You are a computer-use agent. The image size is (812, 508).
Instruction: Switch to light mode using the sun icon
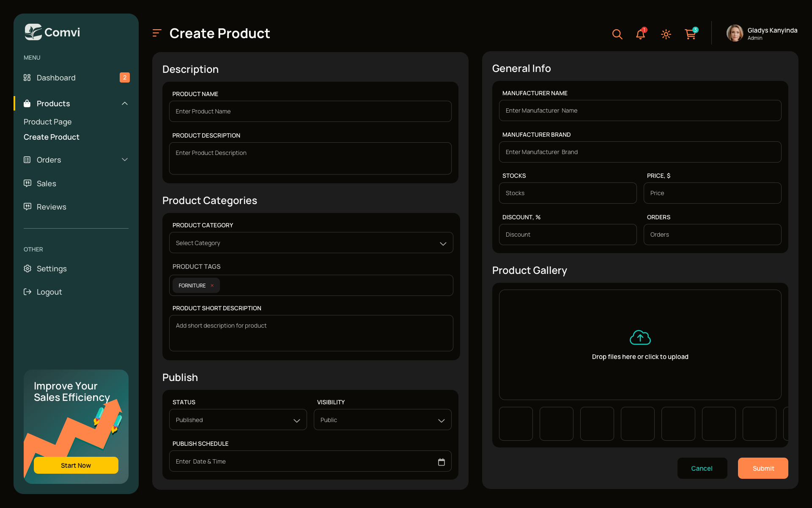666,34
